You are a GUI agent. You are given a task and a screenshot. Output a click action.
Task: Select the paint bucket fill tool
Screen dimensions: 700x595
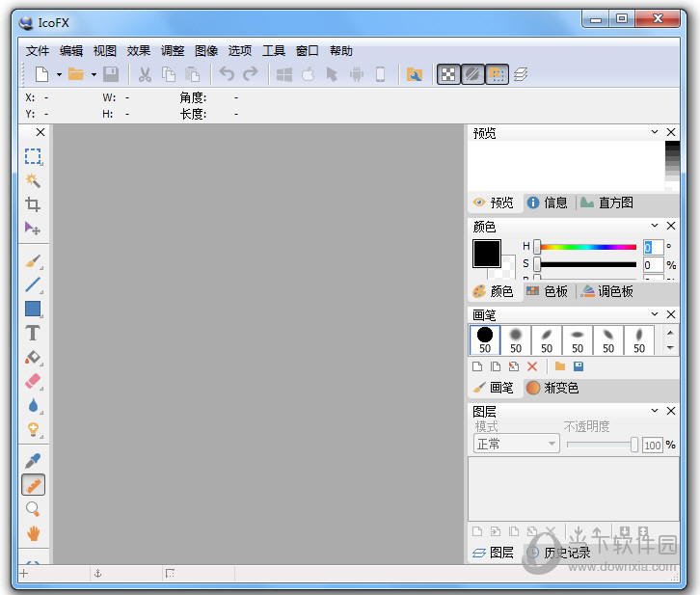(33, 357)
